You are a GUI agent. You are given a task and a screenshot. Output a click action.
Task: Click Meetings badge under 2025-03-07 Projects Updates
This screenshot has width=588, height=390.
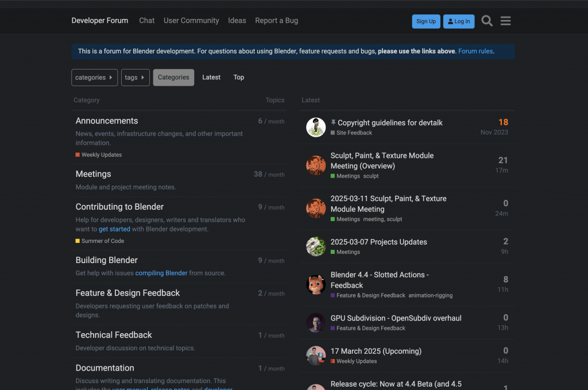[x=345, y=252]
